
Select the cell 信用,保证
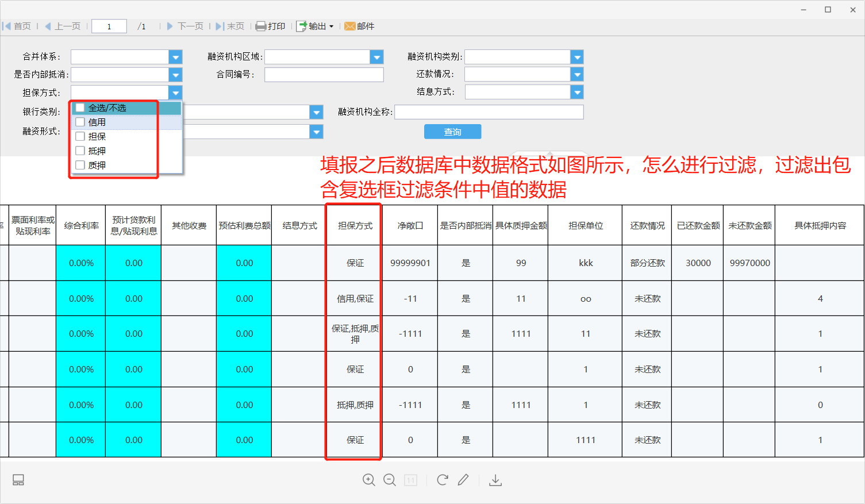[355, 298]
